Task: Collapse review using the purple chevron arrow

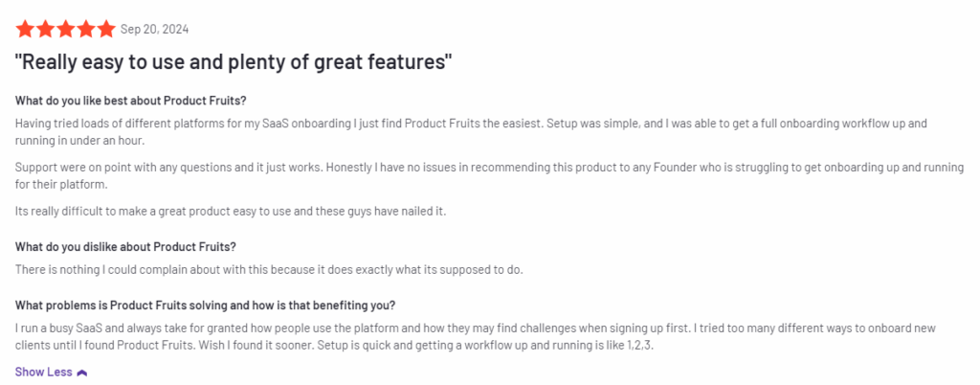Action: coord(82,372)
